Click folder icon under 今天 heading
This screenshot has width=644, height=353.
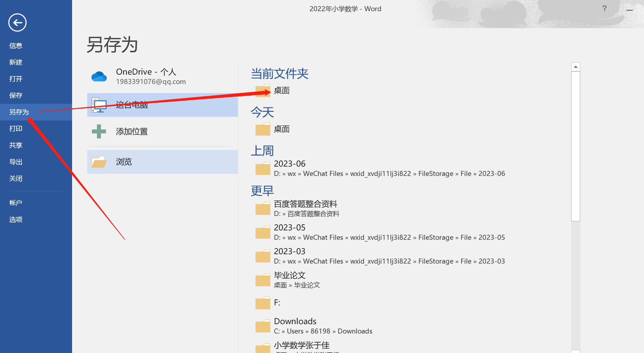coord(263,129)
